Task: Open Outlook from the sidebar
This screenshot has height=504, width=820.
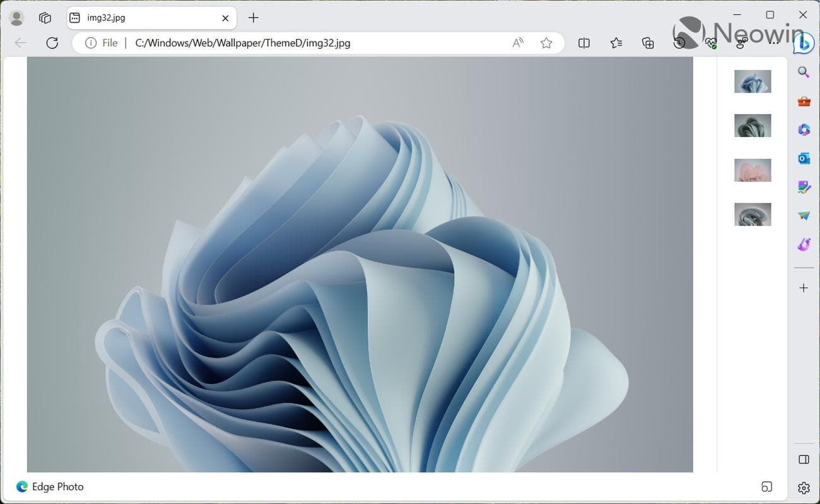Action: click(804, 158)
